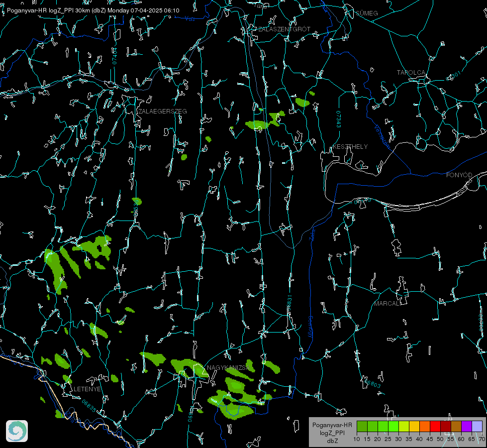
Task: Click the 'dbZ' unit label in legend
Action: tap(332, 441)
